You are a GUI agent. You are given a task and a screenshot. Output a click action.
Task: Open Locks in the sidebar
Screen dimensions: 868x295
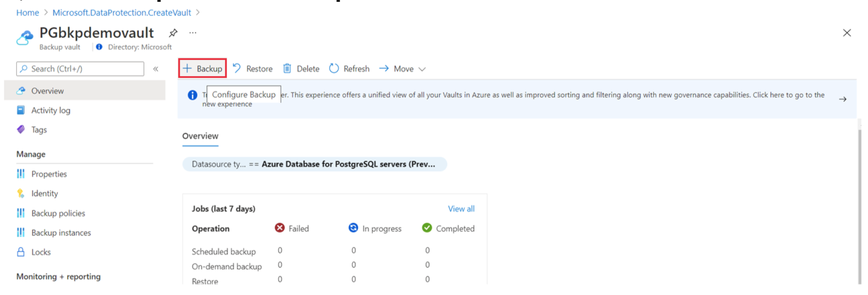(x=41, y=252)
